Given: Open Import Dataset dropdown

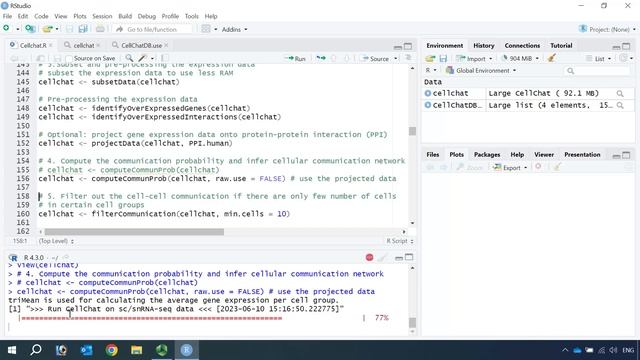Looking at the screenshot, I should click(x=475, y=58).
